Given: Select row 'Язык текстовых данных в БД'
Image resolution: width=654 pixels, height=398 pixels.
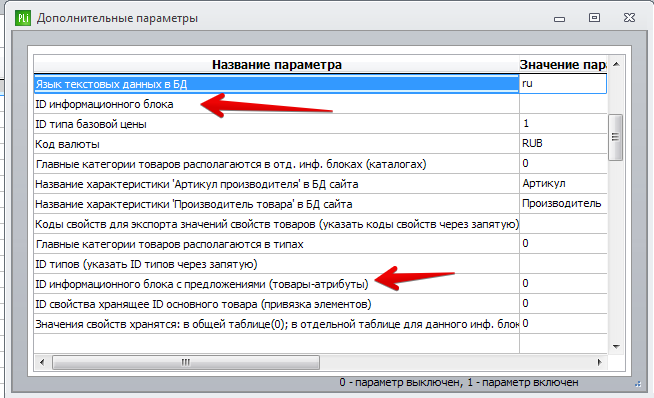Looking at the screenshot, I should (x=276, y=84).
